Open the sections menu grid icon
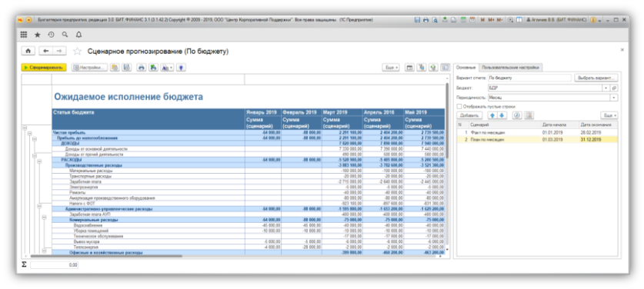The width and height of the screenshot is (644, 289). point(24,35)
